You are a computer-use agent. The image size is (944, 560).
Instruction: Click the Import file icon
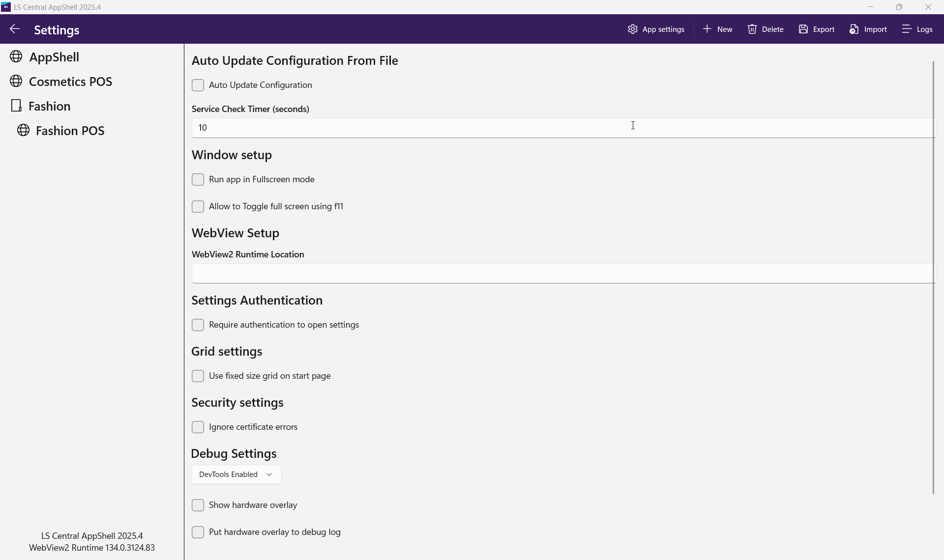coord(854,29)
